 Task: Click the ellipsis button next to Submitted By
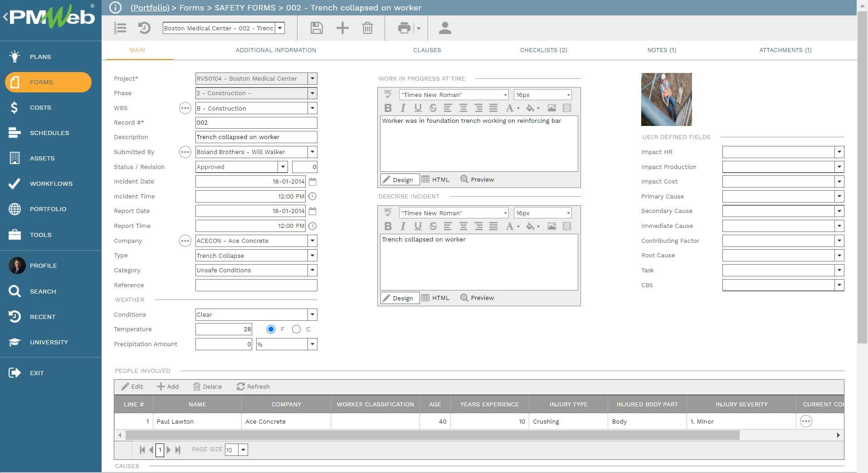185,152
